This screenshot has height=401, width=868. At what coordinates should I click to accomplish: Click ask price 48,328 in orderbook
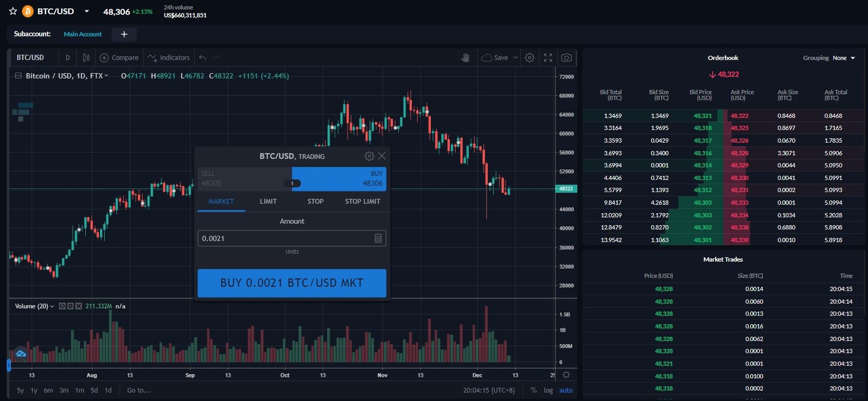(x=739, y=153)
